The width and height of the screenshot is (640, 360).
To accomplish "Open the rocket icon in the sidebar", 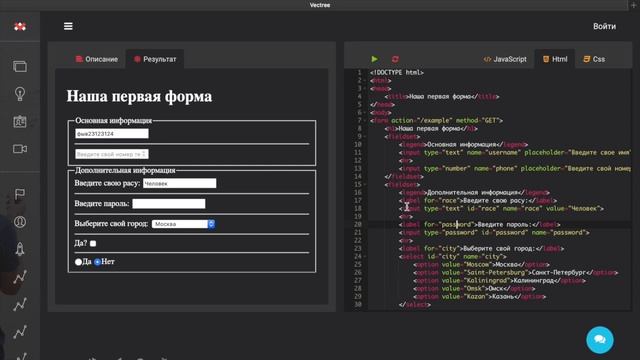I will [x=20, y=249].
